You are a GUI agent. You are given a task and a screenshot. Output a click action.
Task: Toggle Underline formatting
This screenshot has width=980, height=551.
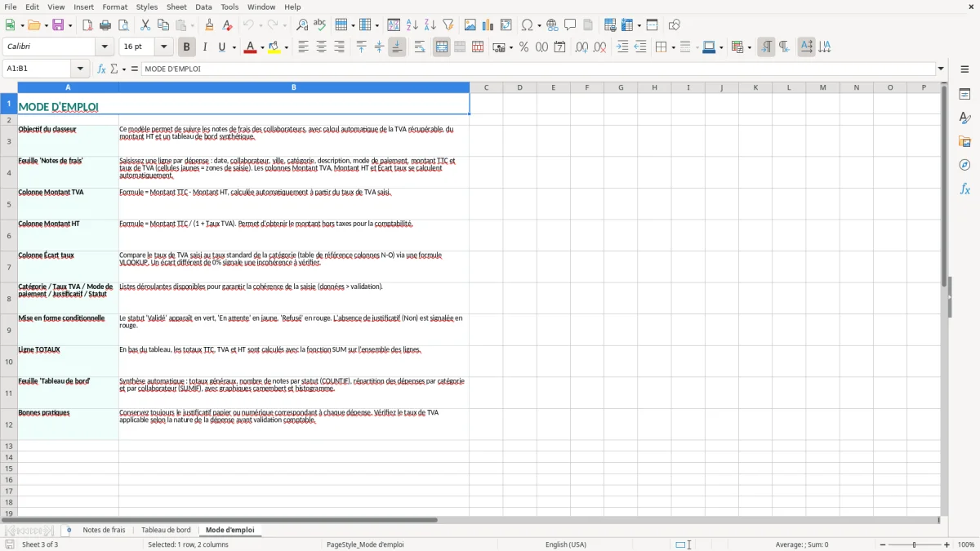[222, 47]
